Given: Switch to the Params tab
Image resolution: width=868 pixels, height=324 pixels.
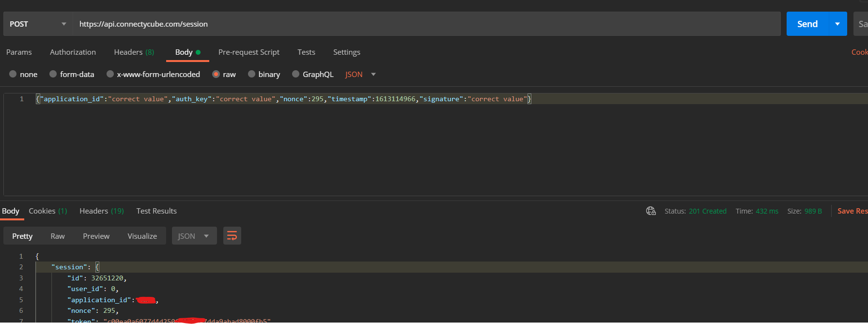Looking at the screenshot, I should (19, 52).
